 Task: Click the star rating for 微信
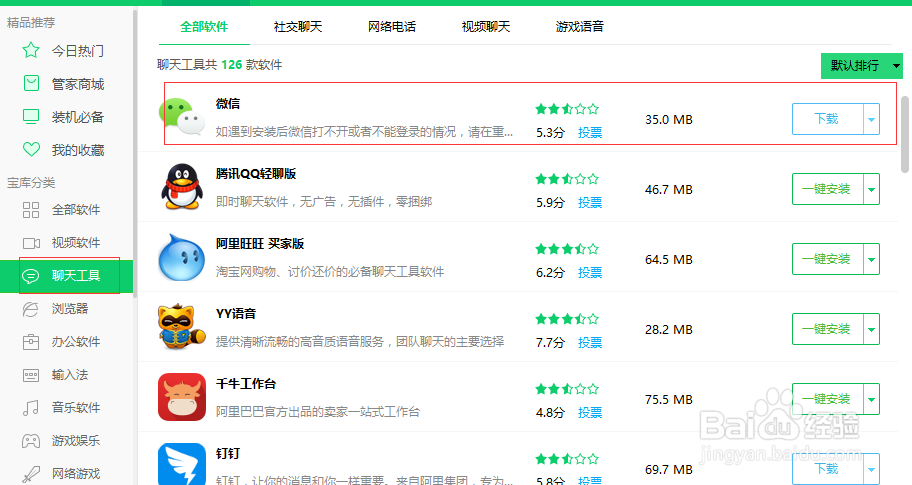tap(567, 109)
